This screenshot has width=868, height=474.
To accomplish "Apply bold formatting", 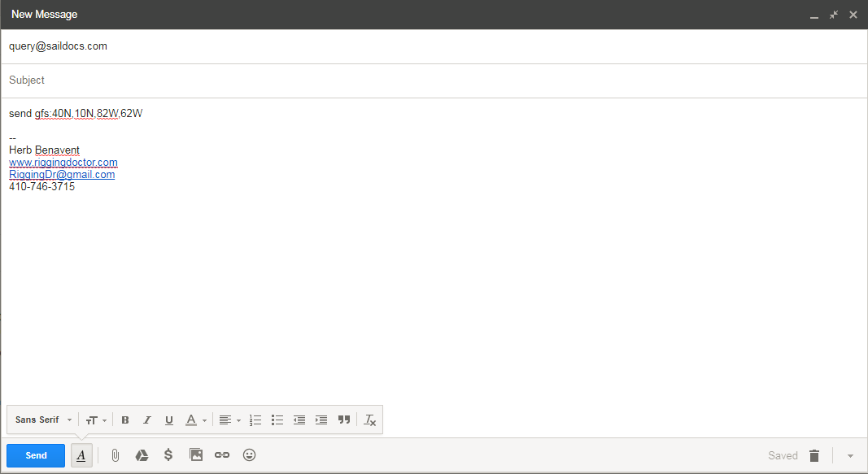I will tap(125, 420).
